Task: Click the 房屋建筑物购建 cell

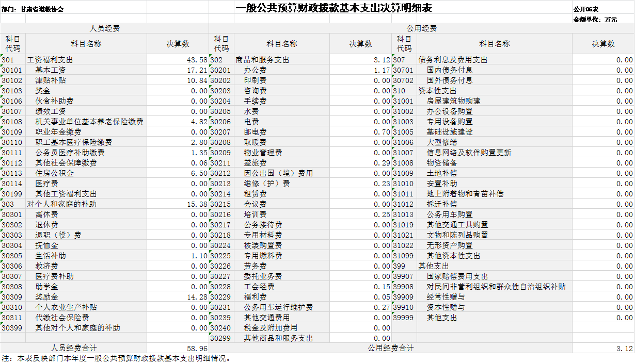Action: (494, 101)
